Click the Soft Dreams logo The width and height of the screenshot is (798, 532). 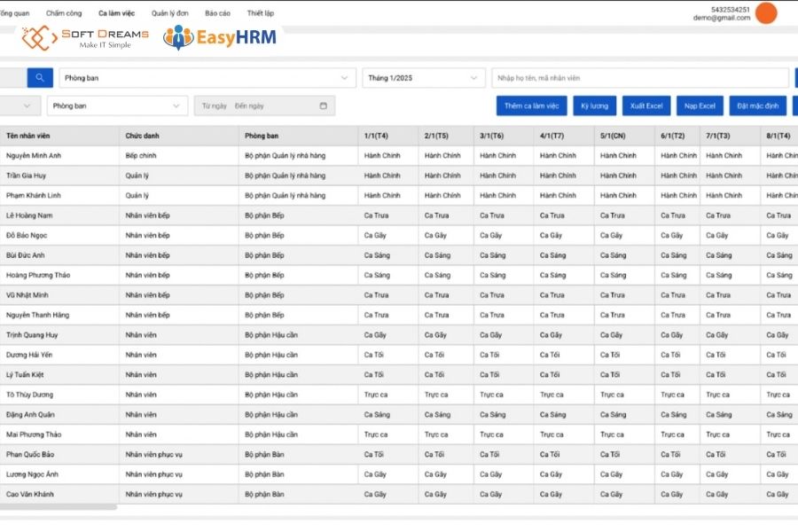point(85,37)
